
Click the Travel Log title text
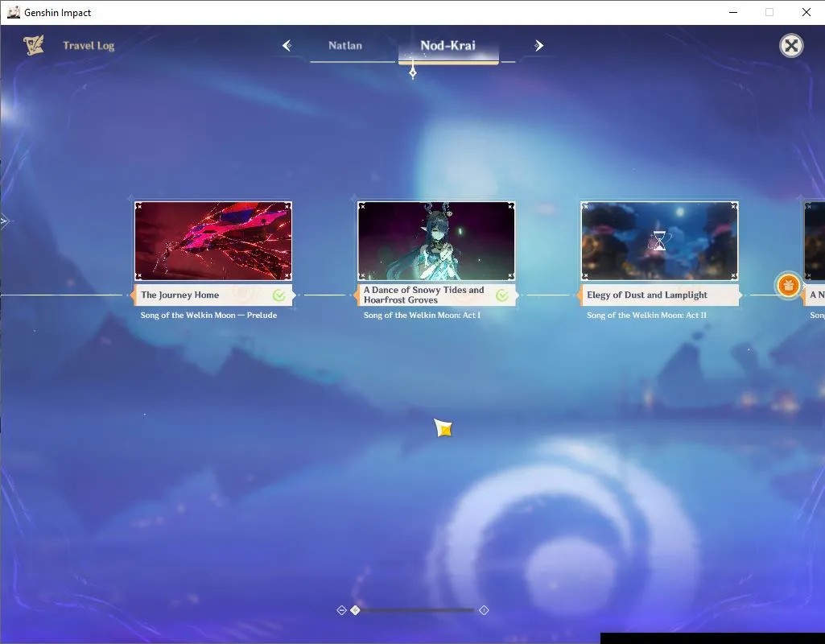pyautogui.click(x=89, y=46)
